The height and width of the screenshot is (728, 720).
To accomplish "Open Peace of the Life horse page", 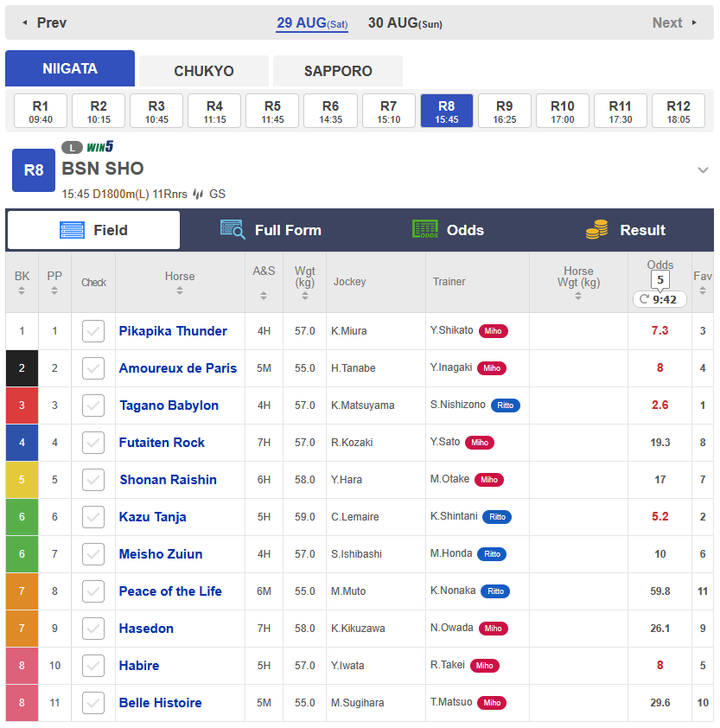I will point(170,591).
